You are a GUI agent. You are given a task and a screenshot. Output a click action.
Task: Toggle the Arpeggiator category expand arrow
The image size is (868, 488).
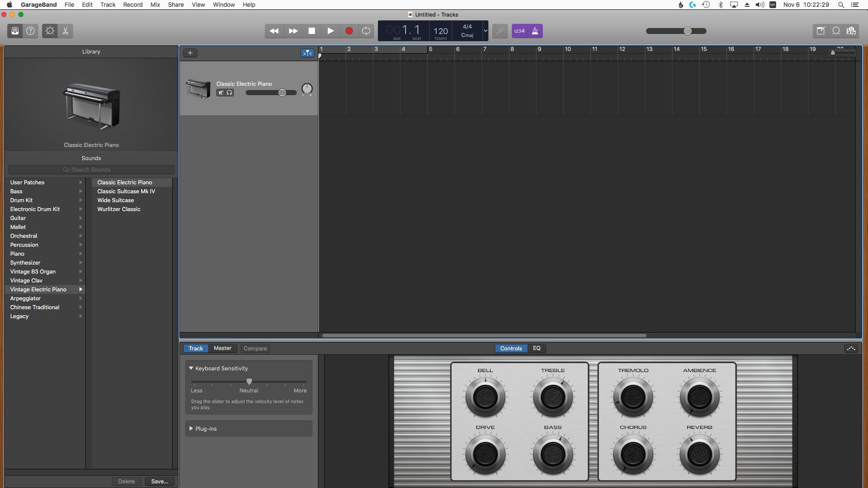tap(81, 299)
